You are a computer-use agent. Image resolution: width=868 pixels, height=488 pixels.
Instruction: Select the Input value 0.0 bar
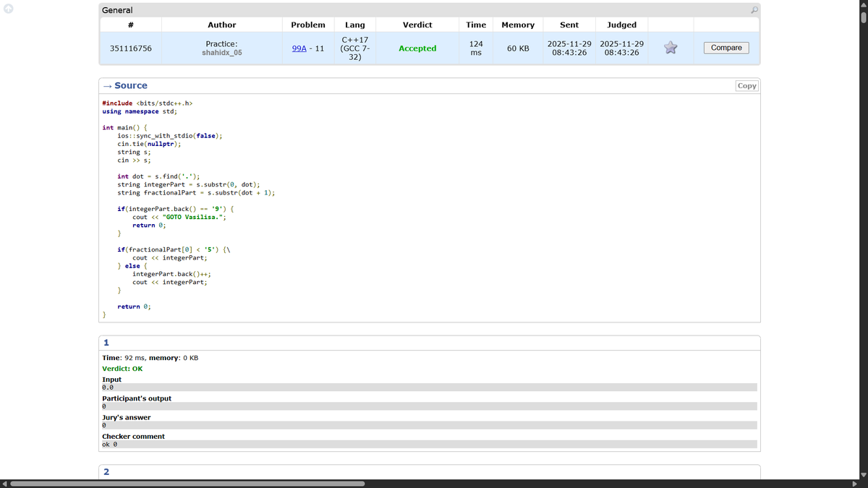[429, 388]
